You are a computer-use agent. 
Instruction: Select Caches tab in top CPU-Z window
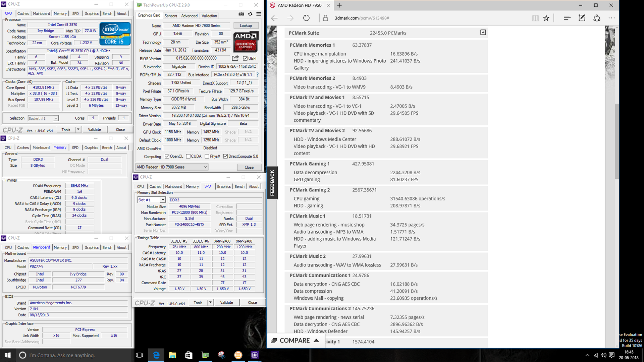[x=23, y=13]
